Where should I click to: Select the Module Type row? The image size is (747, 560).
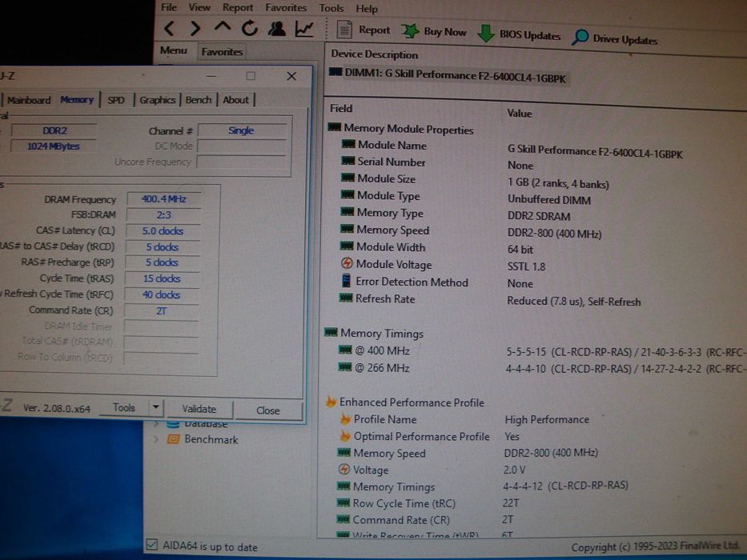pyautogui.click(x=466, y=198)
